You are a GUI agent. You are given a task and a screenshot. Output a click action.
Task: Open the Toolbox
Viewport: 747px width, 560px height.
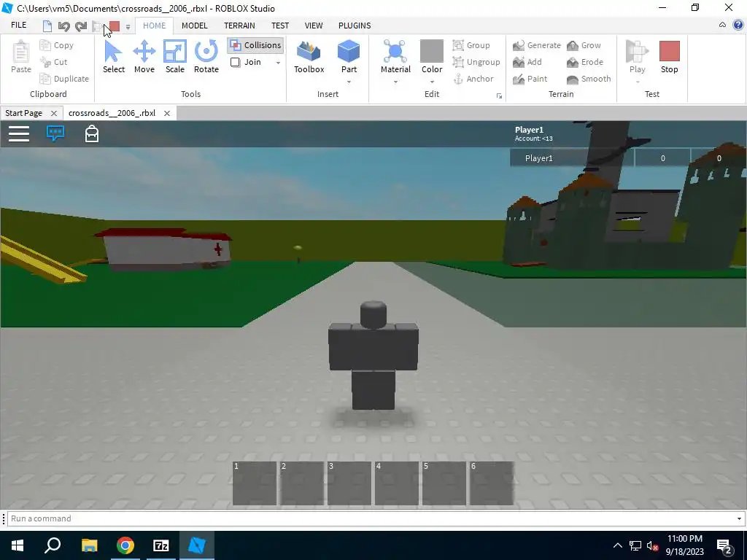pos(309,57)
